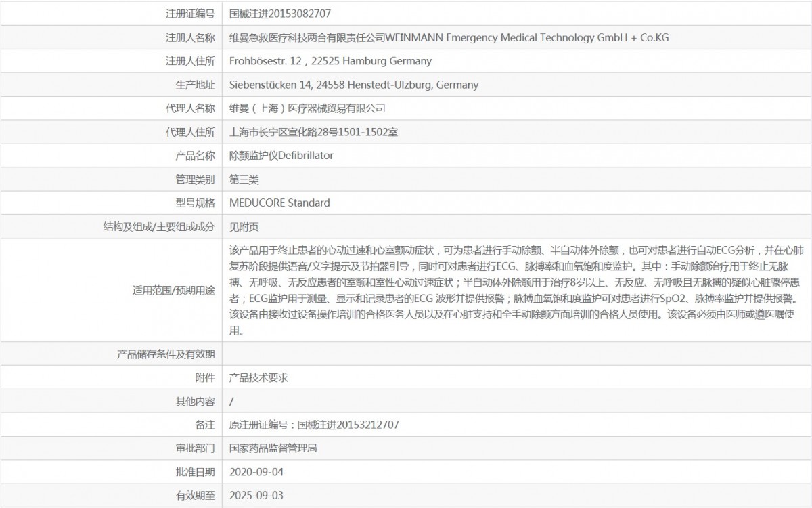The height and width of the screenshot is (508, 812).
Task: Click the 管理类别 label
Action: coord(195,179)
